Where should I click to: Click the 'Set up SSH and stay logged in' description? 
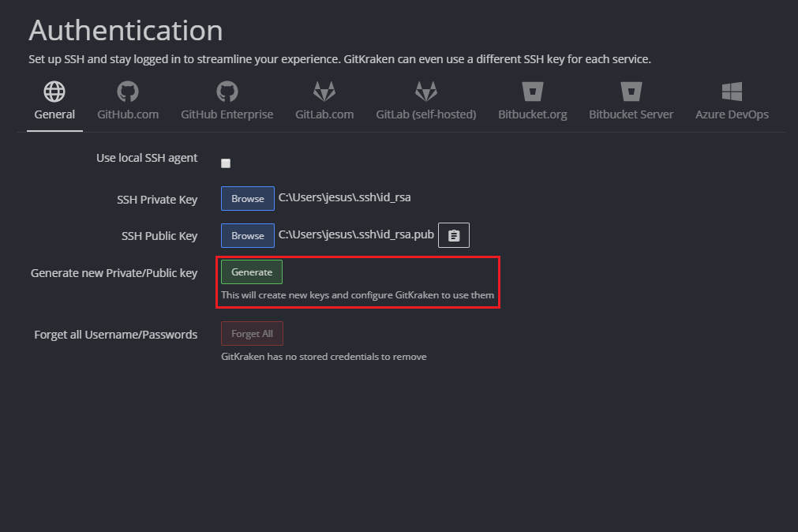(340, 59)
